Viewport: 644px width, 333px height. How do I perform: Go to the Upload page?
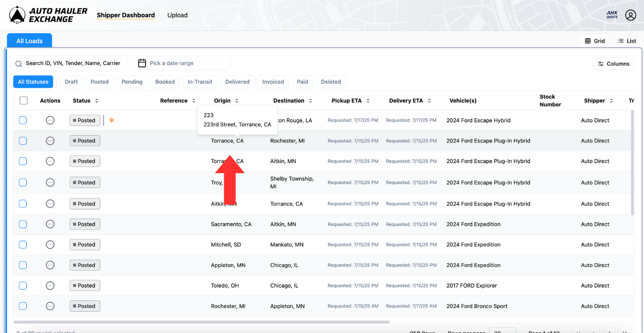point(177,15)
